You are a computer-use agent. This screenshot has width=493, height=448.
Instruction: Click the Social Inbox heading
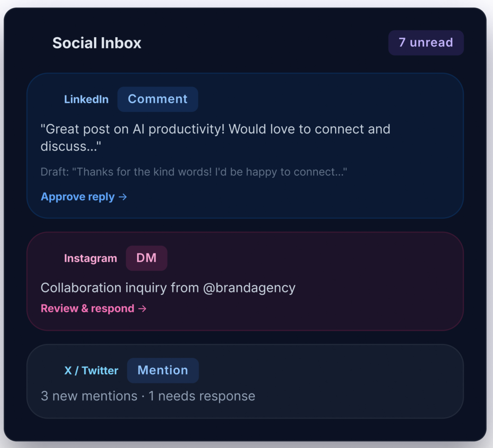(97, 43)
